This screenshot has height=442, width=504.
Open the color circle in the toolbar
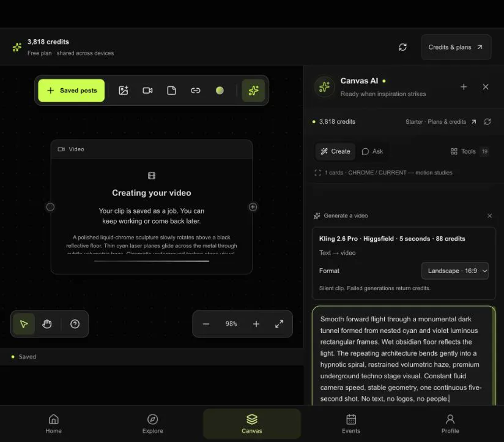pos(220,91)
